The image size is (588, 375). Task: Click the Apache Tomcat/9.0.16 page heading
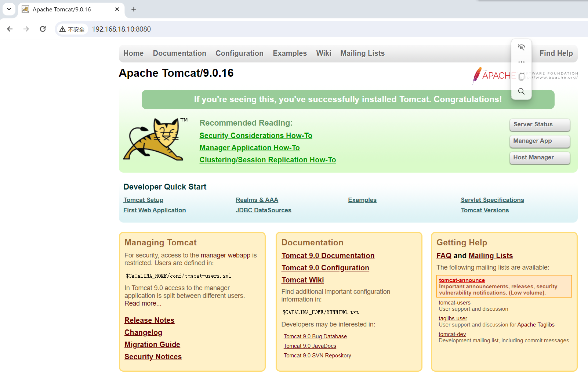click(176, 73)
